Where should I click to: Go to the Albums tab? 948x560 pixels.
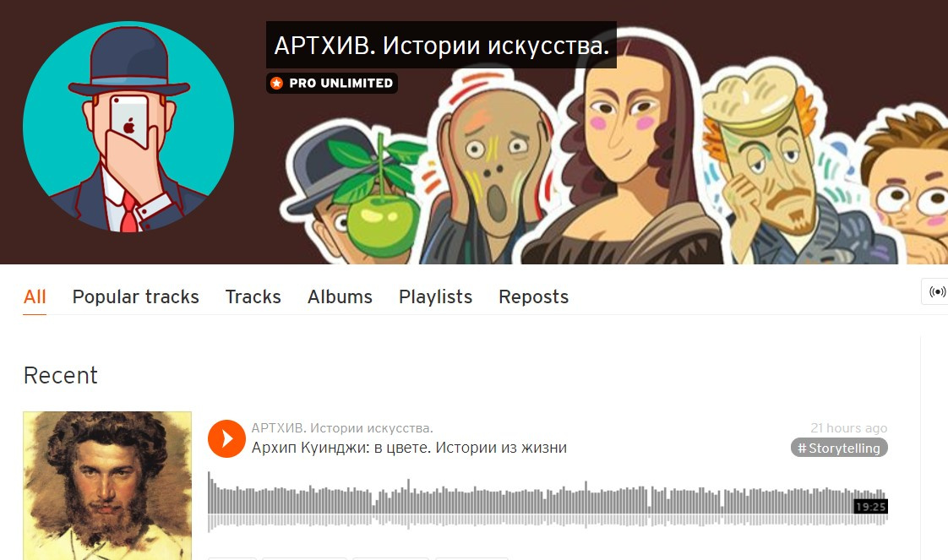(x=340, y=296)
